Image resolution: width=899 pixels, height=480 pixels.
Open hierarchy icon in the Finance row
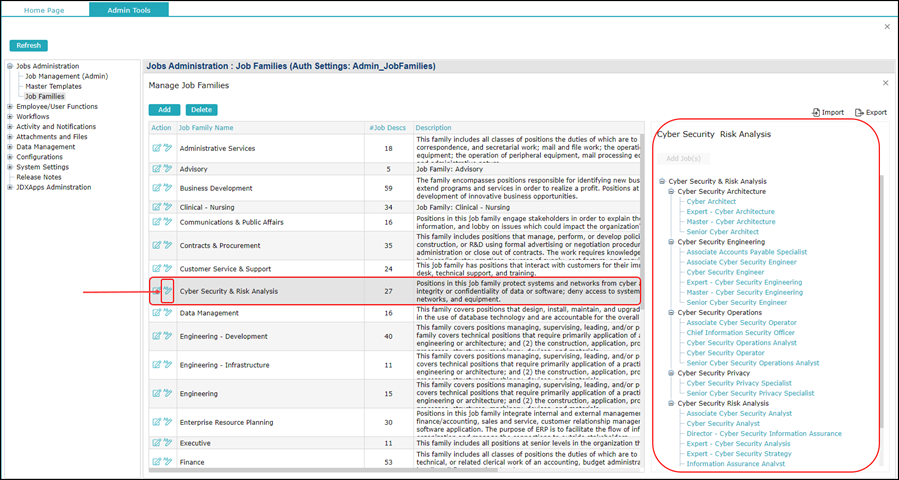(167, 461)
